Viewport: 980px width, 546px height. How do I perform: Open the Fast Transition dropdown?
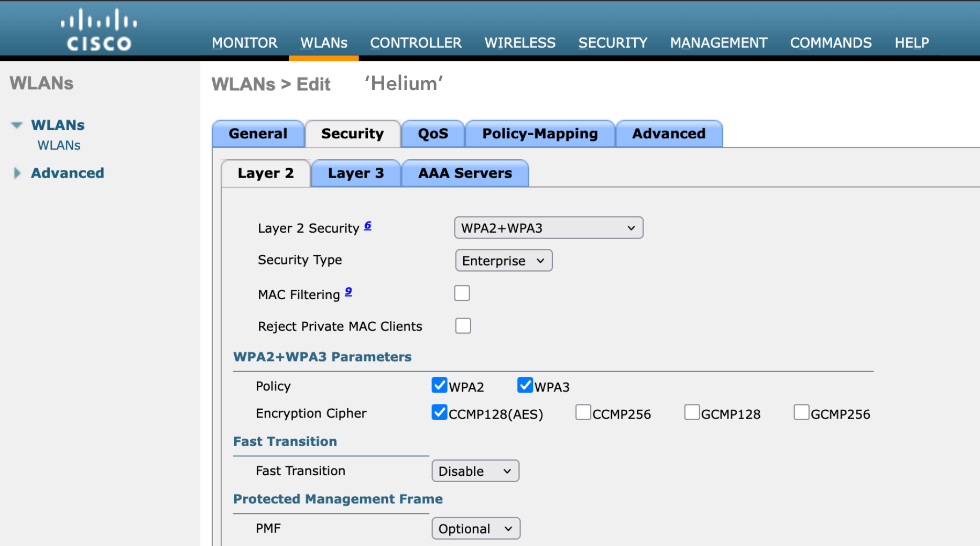[475, 471]
